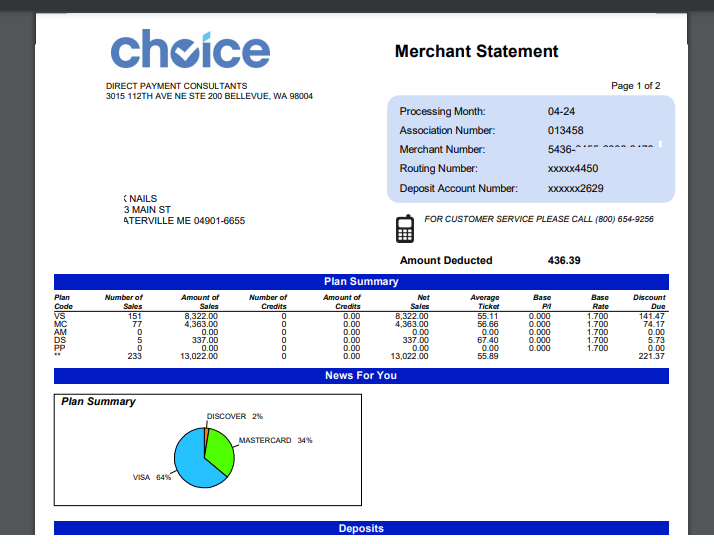This screenshot has width=714, height=544.
Task: Click the Association Number 013458
Action: coord(565,130)
